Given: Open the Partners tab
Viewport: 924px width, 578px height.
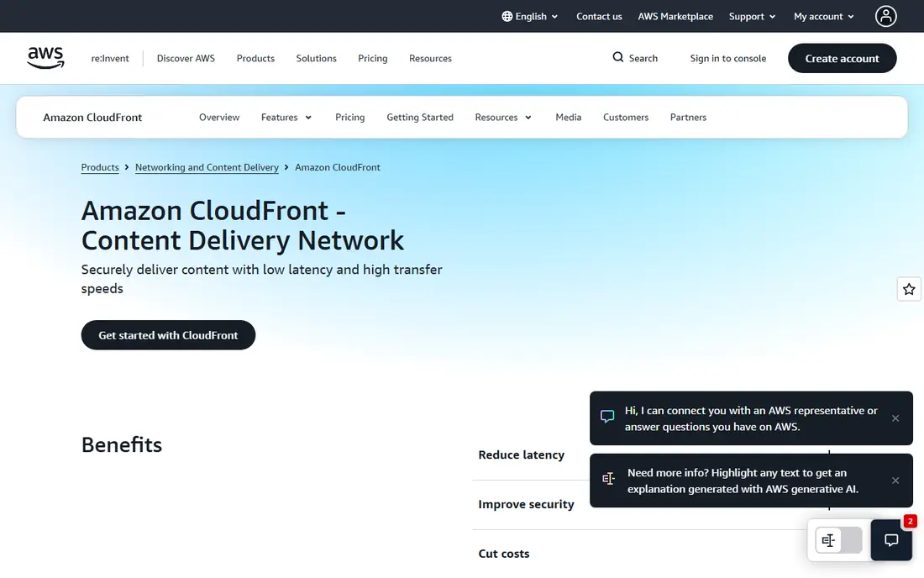Looking at the screenshot, I should click(x=688, y=118).
